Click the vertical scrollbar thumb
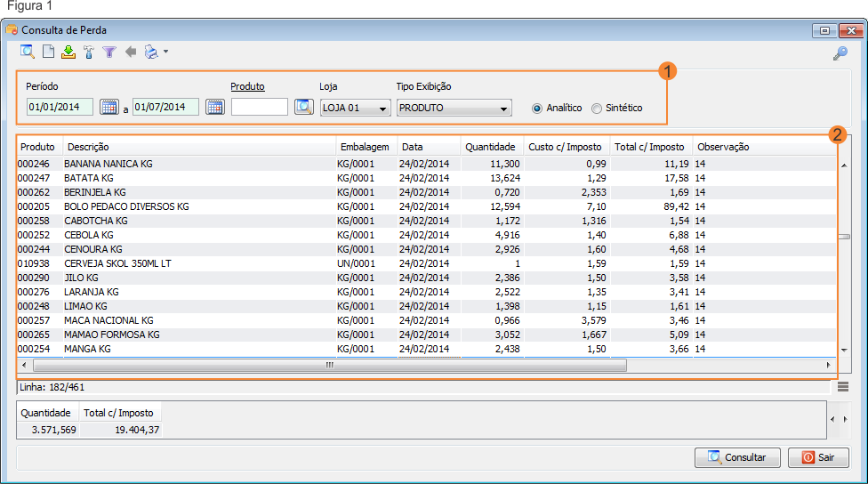868x484 pixels. point(844,237)
